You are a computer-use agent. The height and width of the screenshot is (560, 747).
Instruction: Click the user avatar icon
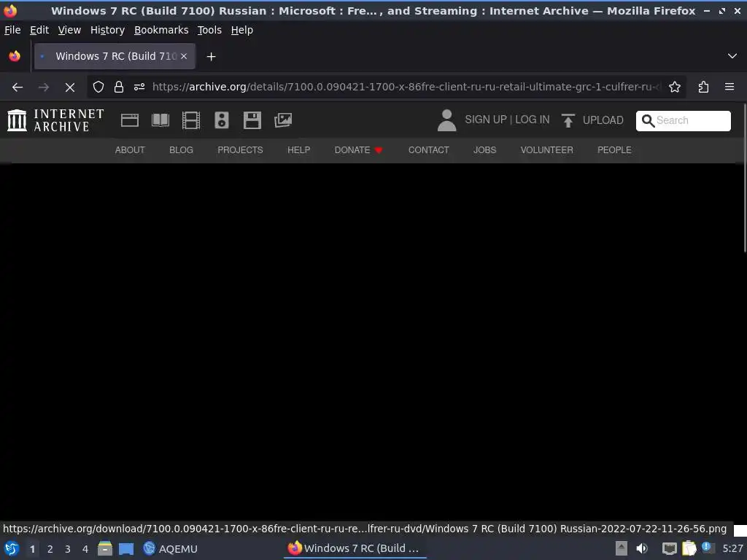point(446,120)
